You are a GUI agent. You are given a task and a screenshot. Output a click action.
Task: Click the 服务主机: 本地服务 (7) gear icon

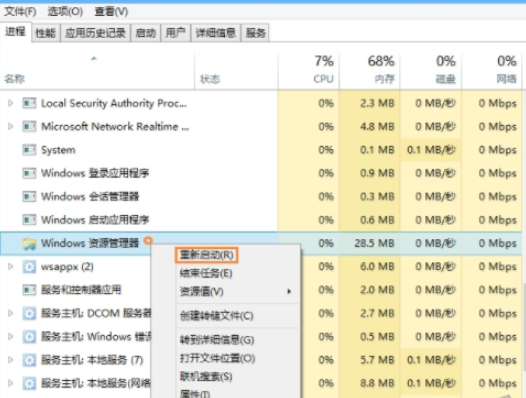tap(29, 360)
